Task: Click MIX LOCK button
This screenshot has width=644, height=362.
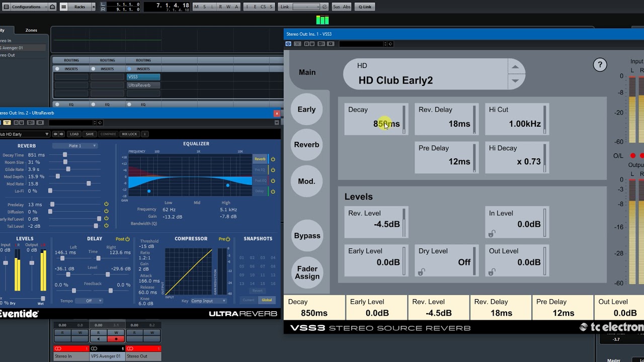Action: pyautogui.click(x=129, y=134)
